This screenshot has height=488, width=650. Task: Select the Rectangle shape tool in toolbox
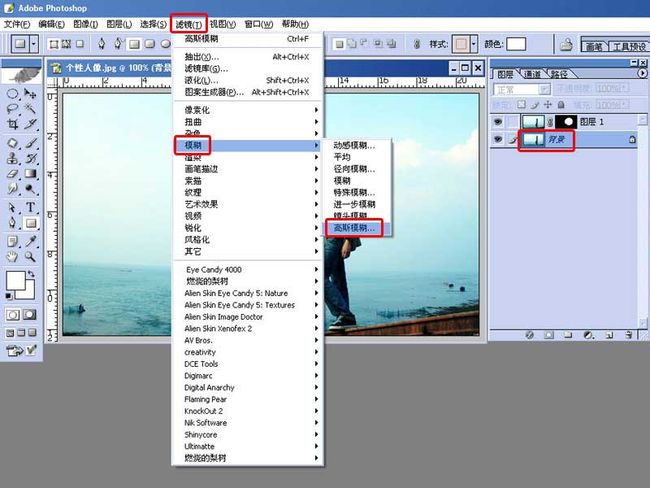[30, 223]
